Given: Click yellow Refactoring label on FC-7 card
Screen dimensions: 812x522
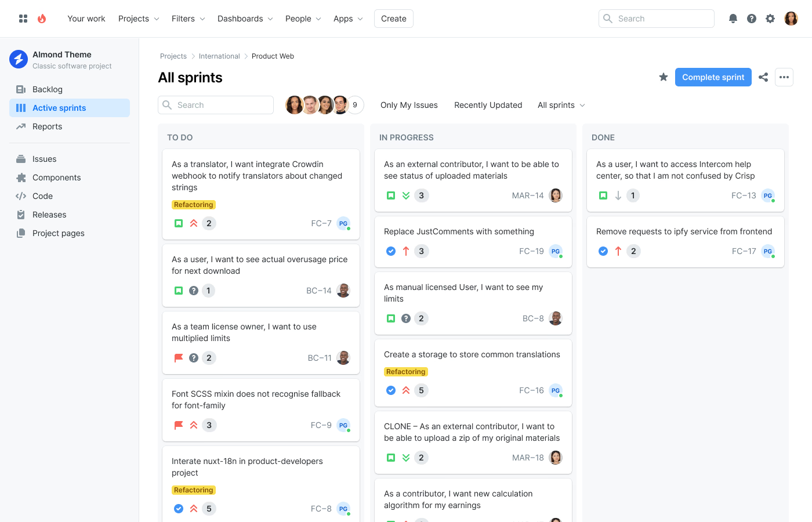Looking at the screenshot, I should tap(194, 205).
